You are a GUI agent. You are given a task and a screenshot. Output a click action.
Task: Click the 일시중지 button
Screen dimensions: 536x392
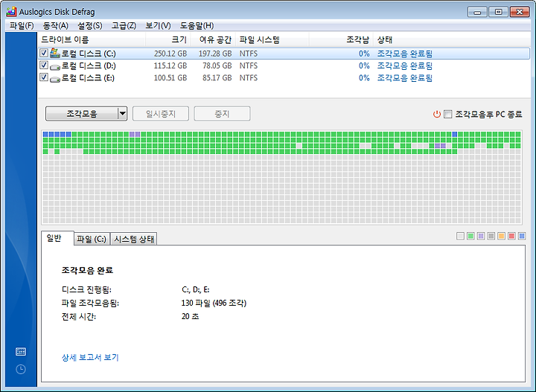coord(161,114)
